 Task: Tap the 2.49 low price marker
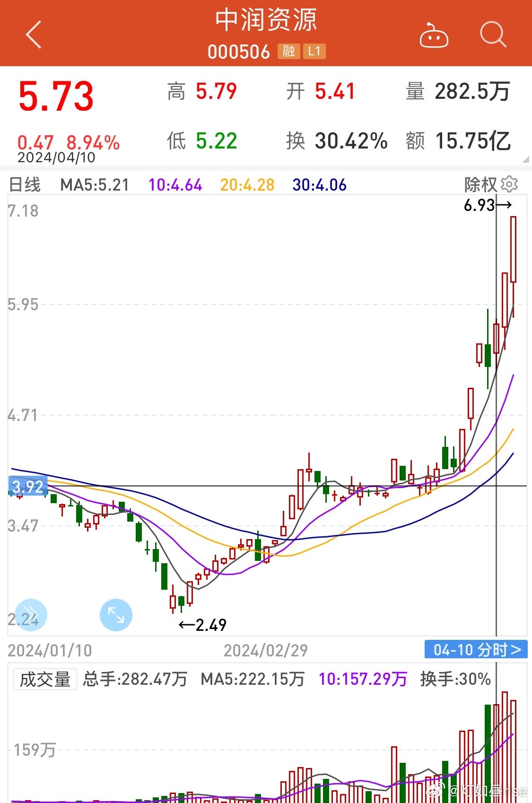[202, 625]
